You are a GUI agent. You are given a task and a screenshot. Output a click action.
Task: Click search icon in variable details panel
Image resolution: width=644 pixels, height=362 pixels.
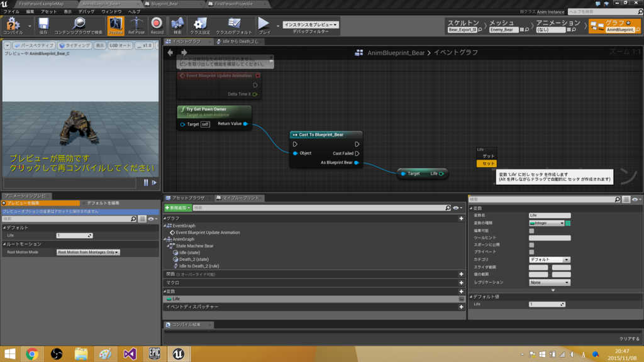pos(618,199)
